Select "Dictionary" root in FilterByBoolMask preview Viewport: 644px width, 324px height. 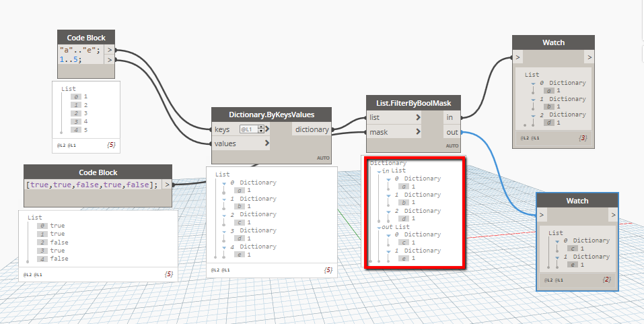388,163
